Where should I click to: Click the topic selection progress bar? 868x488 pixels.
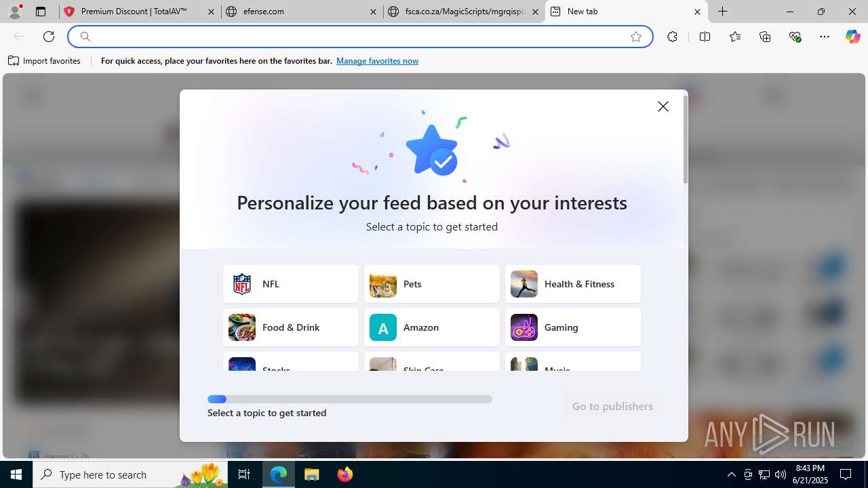point(350,399)
